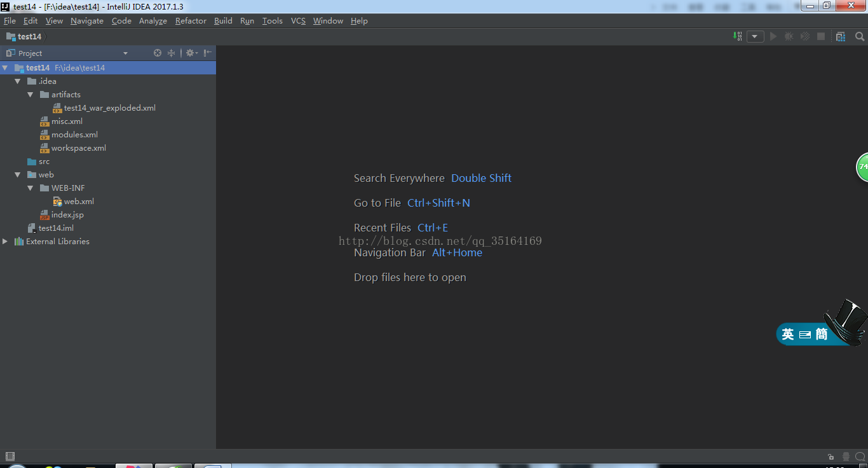Viewport: 868px width, 468px height.
Task: Open the Code menu
Action: click(x=121, y=20)
